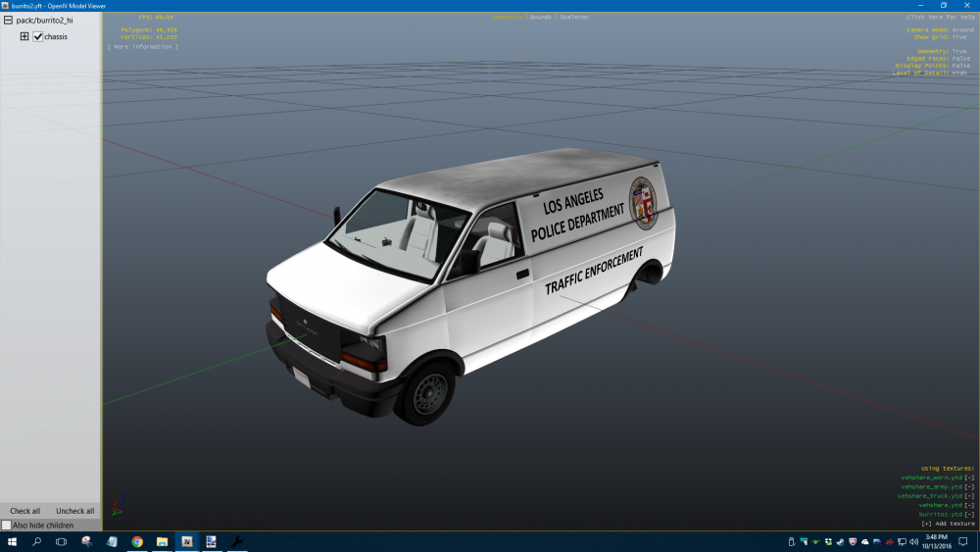Remove vehshare_truck.ytd texture with [-]
The height and width of the screenshot is (552, 980).
[969, 496]
